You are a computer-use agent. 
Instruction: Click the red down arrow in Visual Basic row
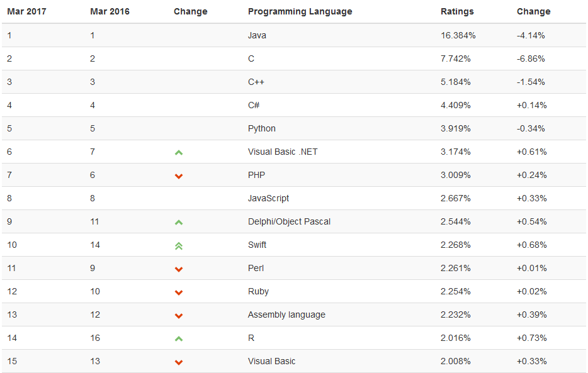(179, 362)
